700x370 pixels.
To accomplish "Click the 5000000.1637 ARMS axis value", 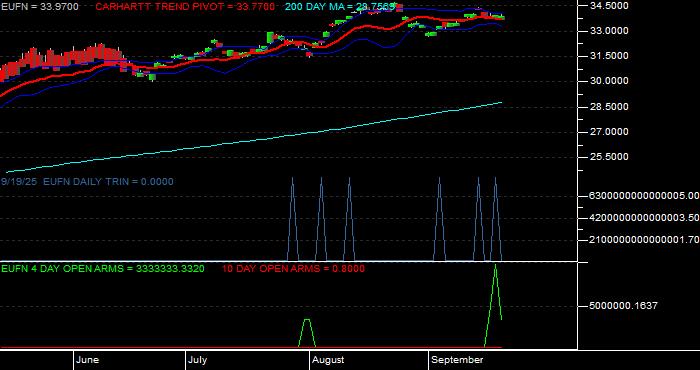I will (x=623, y=306).
